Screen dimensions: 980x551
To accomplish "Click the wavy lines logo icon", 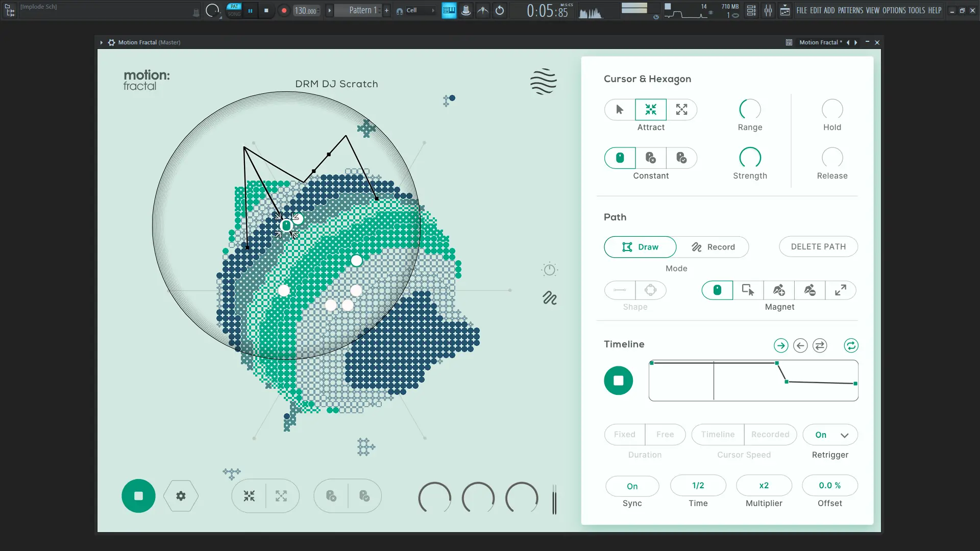I will coord(543,82).
